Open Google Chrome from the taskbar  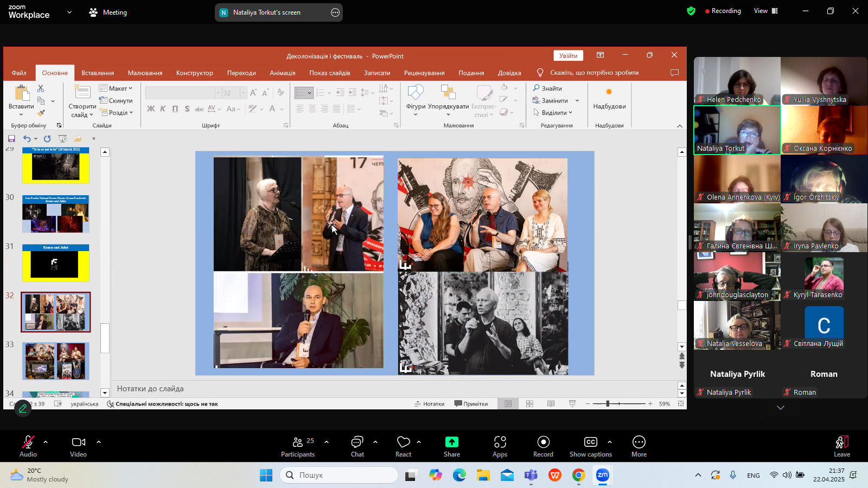pos(579,476)
